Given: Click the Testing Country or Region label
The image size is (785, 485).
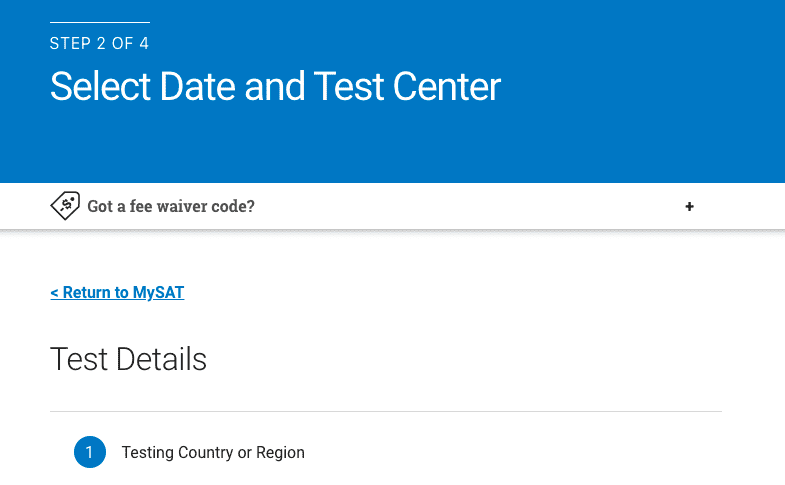Looking at the screenshot, I should (213, 452).
